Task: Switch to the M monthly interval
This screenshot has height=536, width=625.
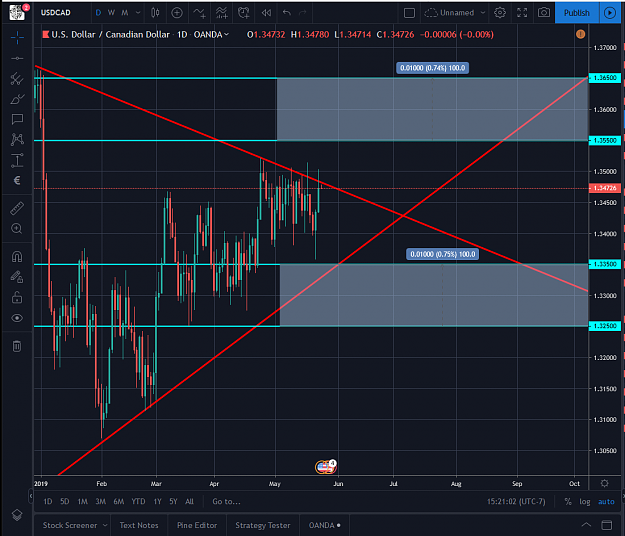Action: click(125, 13)
